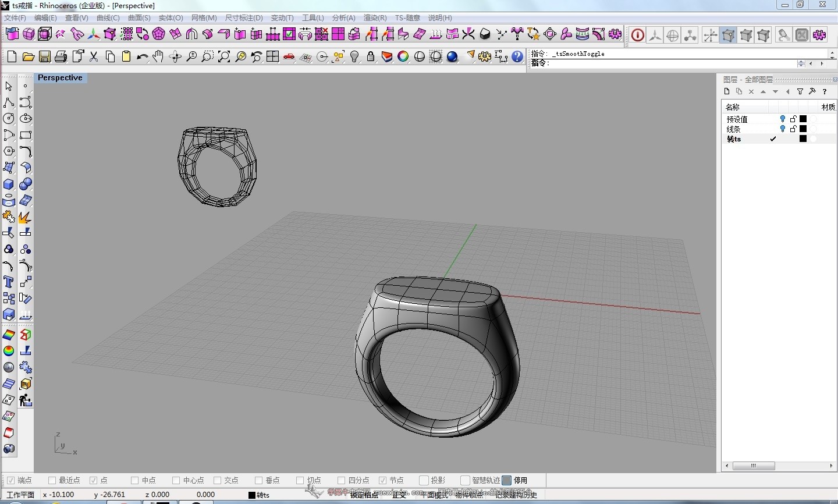Click the T-Splines arch tunnel icon
The height and width of the screenshot is (504, 838).
point(191,34)
